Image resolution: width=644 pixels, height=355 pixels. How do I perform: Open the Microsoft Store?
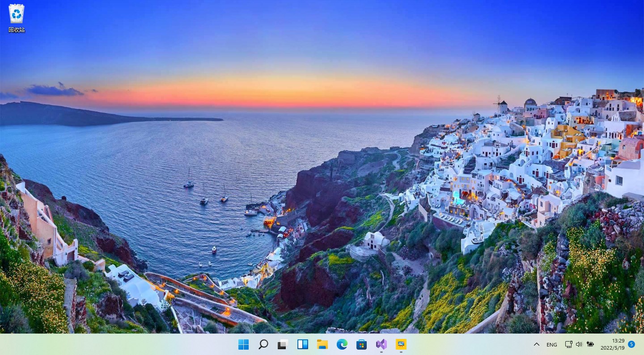click(x=361, y=344)
